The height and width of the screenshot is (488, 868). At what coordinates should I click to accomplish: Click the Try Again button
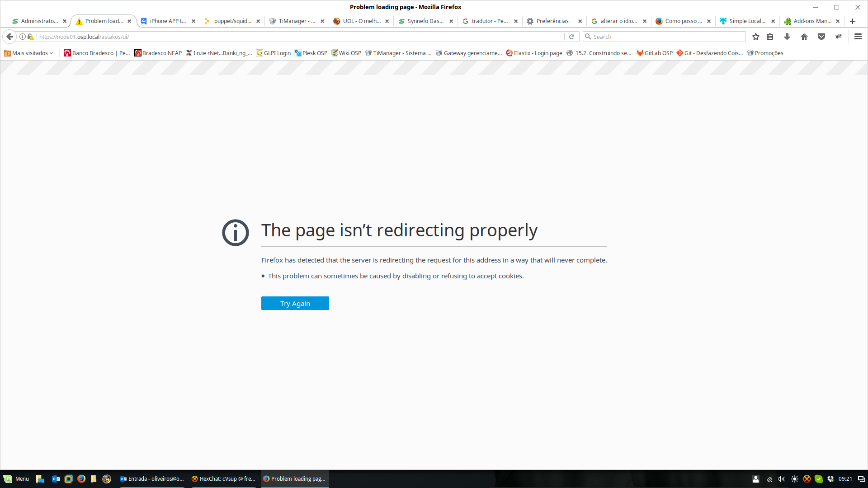point(295,303)
